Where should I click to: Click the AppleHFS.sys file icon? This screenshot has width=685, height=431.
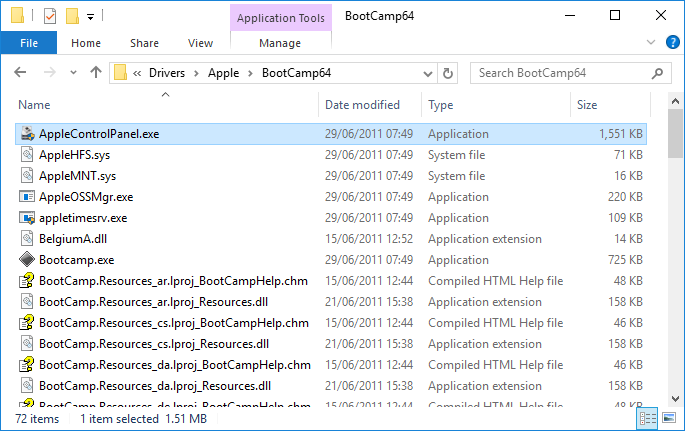click(x=27, y=155)
